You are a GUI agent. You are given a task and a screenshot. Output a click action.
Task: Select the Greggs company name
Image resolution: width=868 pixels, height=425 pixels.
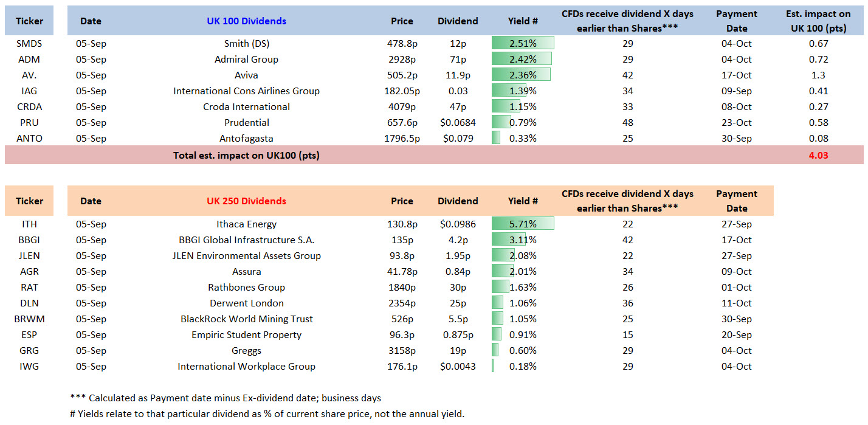pos(246,351)
